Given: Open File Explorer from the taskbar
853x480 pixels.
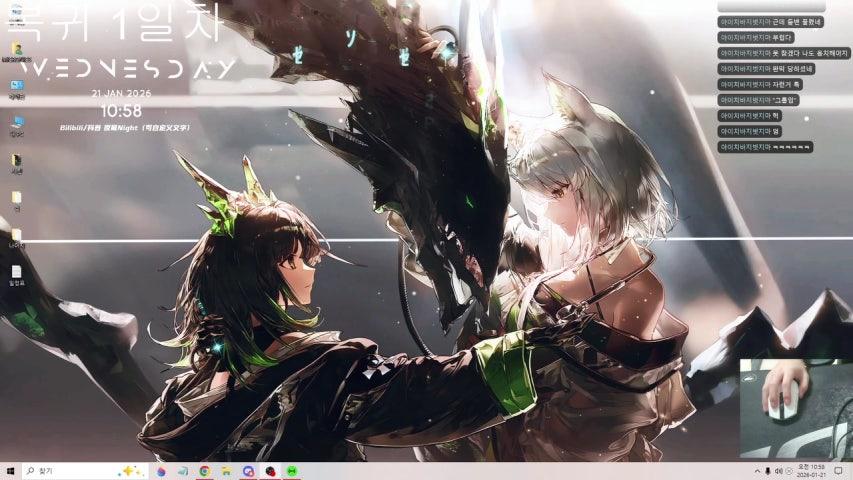Looking at the screenshot, I should tap(226, 471).
